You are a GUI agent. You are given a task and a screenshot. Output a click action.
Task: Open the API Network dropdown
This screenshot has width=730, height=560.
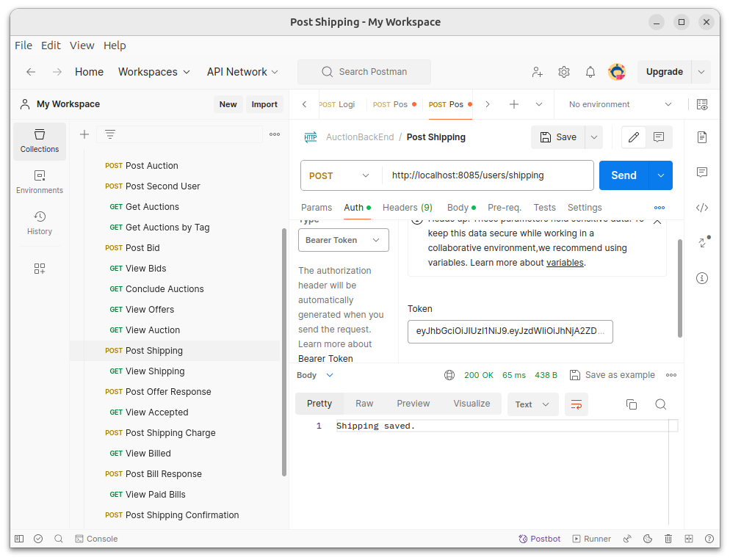point(242,72)
